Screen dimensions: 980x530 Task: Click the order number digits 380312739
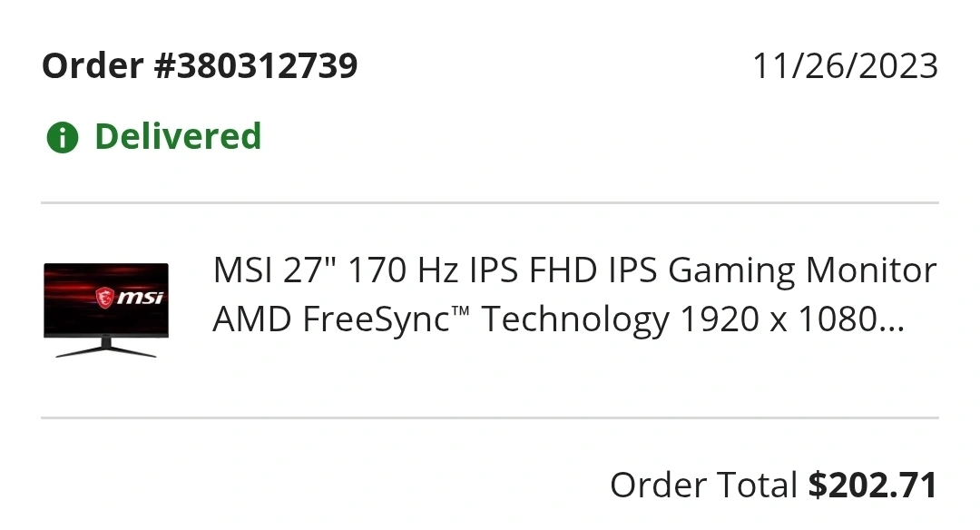(268, 65)
